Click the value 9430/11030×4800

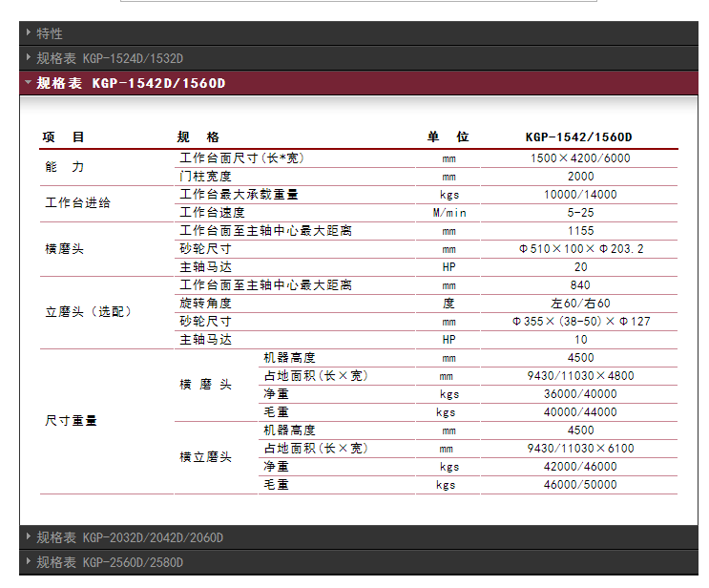pos(580,375)
